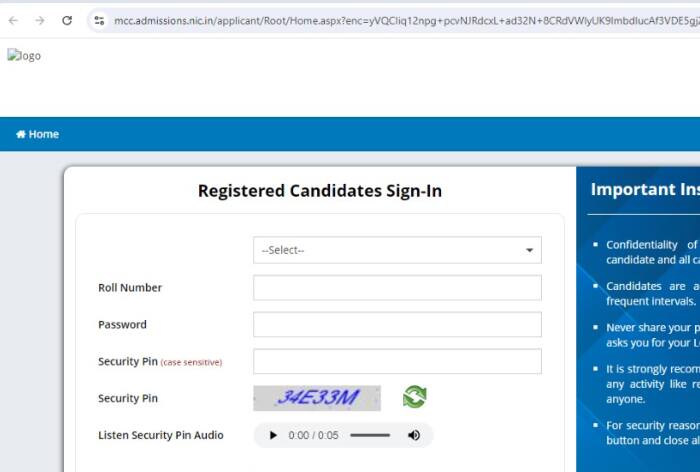Click the Registered Candidates Sign-In heading
Viewport: 700px width, 472px height.
tap(319, 191)
